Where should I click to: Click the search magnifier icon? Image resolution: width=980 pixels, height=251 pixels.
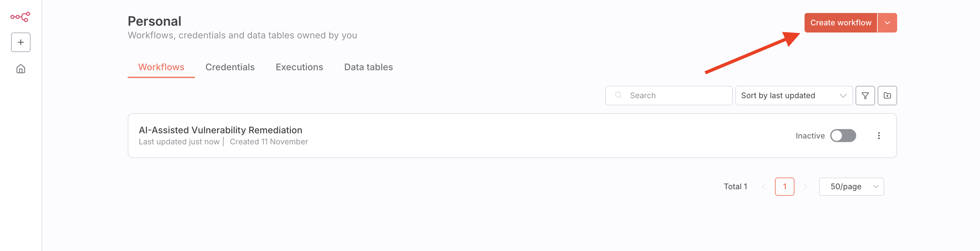(618, 95)
